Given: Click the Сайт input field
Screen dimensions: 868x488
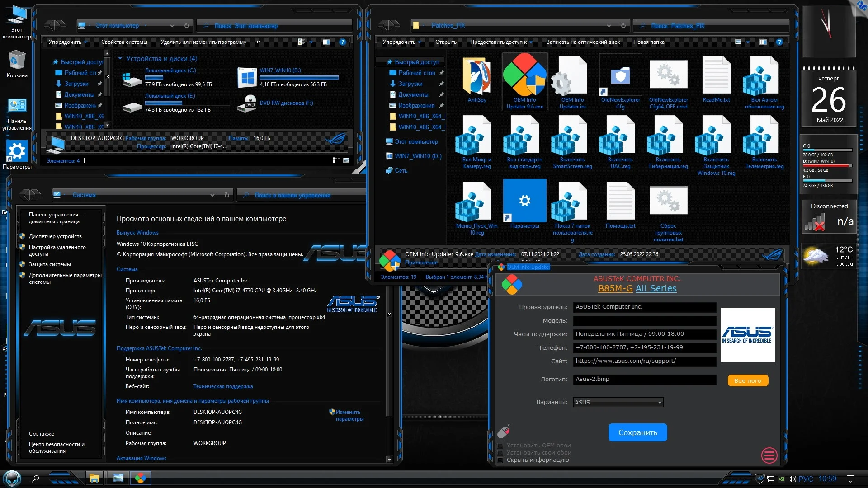Looking at the screenshot, I should pos(644,361).
